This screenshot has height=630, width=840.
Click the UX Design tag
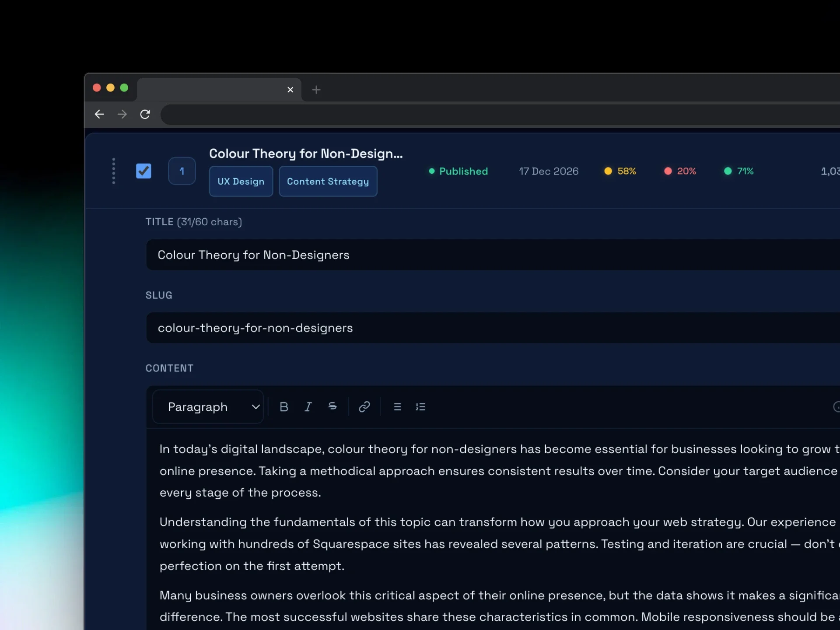(x=241, y=182)
